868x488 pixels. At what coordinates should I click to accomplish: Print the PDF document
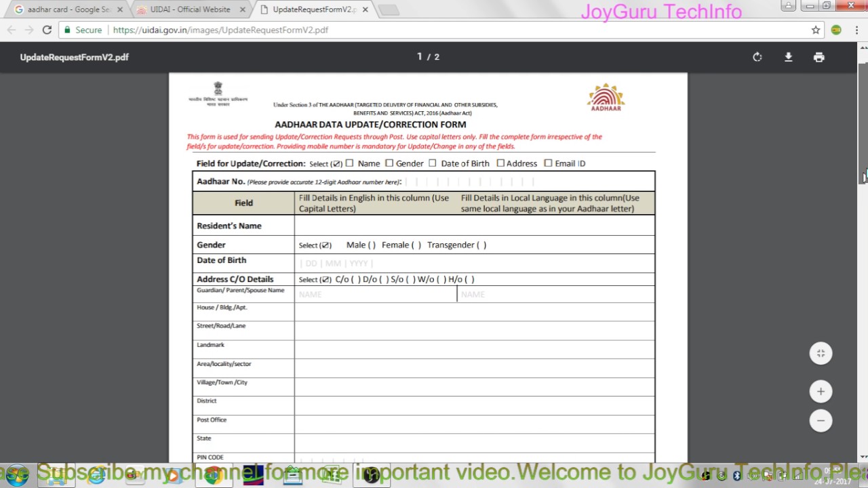(x=818, y=57)
